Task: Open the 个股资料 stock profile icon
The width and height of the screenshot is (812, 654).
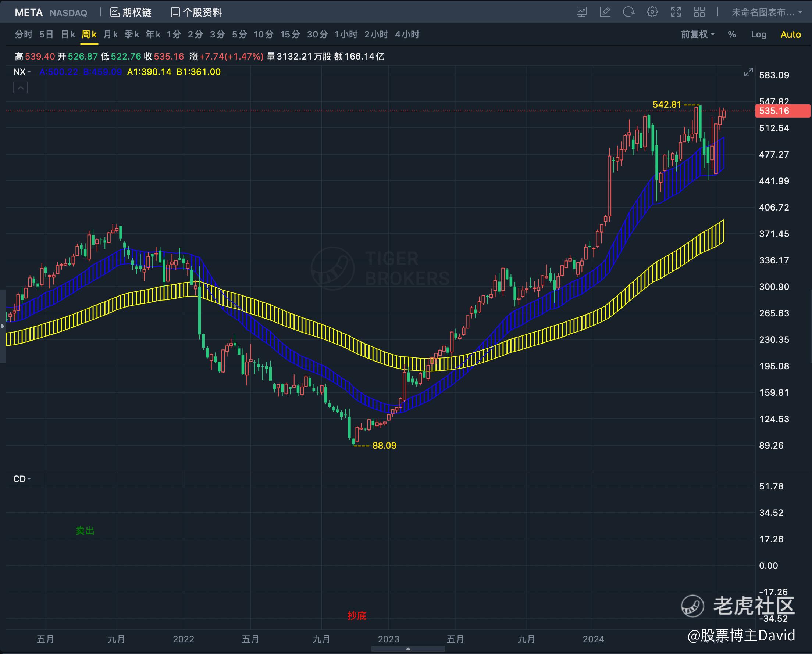Action: (175, 12)
